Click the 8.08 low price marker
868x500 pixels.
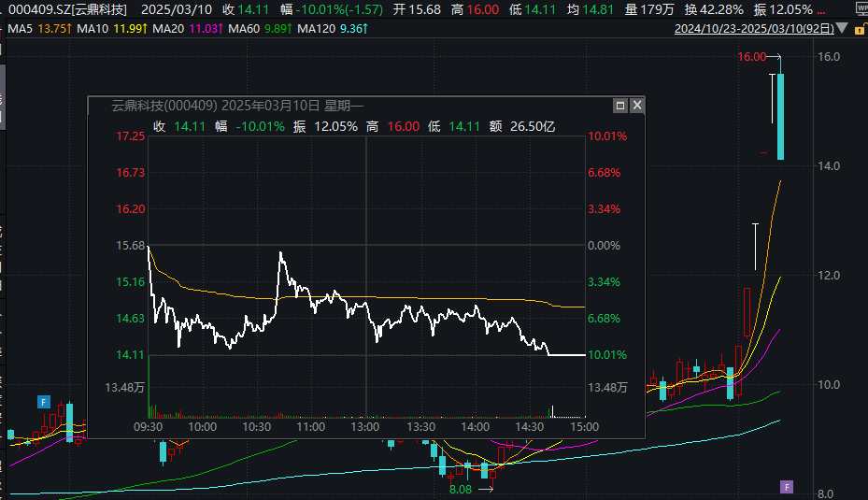[x=461, y=489]
